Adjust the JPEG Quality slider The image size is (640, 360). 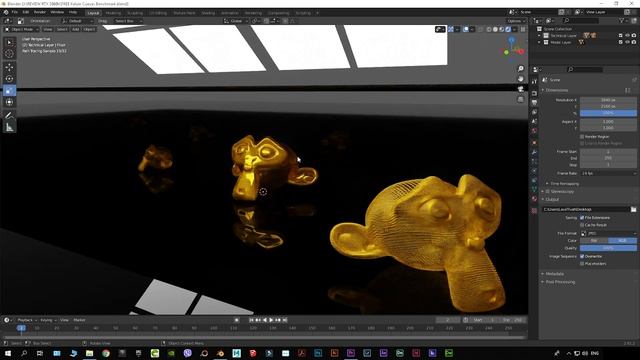608,248
